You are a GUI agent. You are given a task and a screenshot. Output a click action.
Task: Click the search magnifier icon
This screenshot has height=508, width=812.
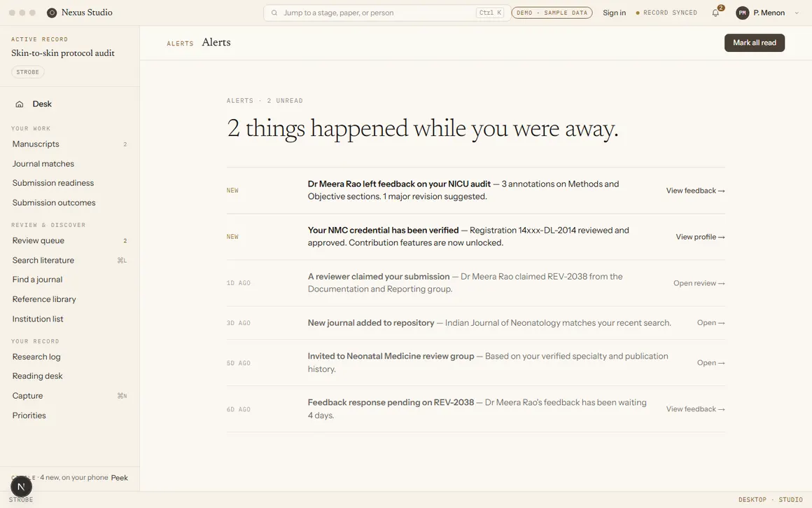[274, 13]
